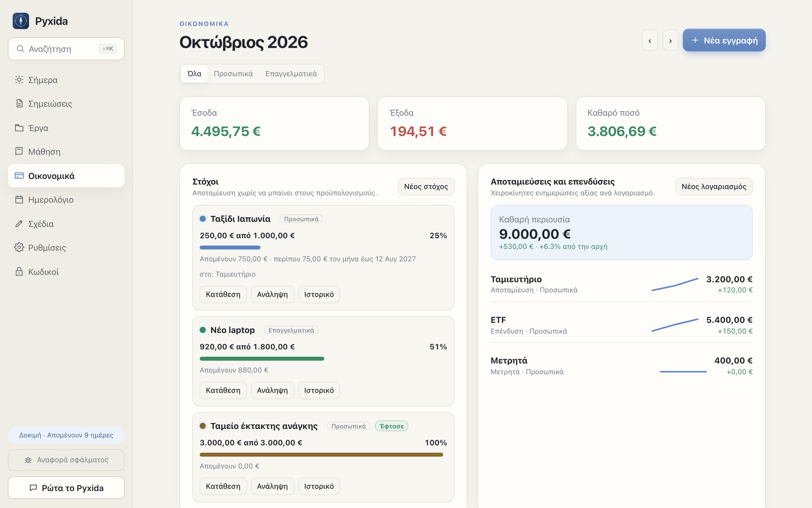This screenshot has height=508, width=812.
Task: Open Κωδικοί via its lock icon
Action: pos(19,271)
